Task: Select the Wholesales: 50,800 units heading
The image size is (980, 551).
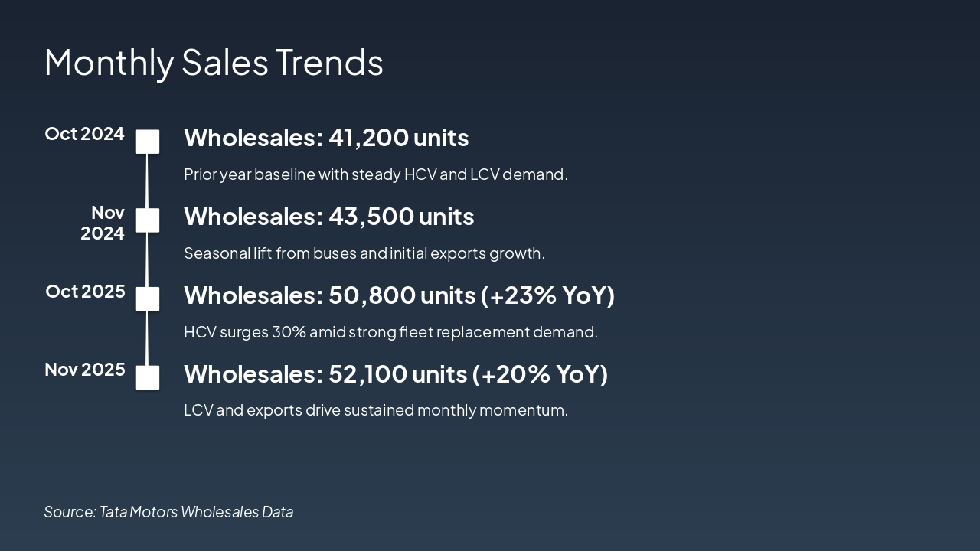Action: pos(399,295)
